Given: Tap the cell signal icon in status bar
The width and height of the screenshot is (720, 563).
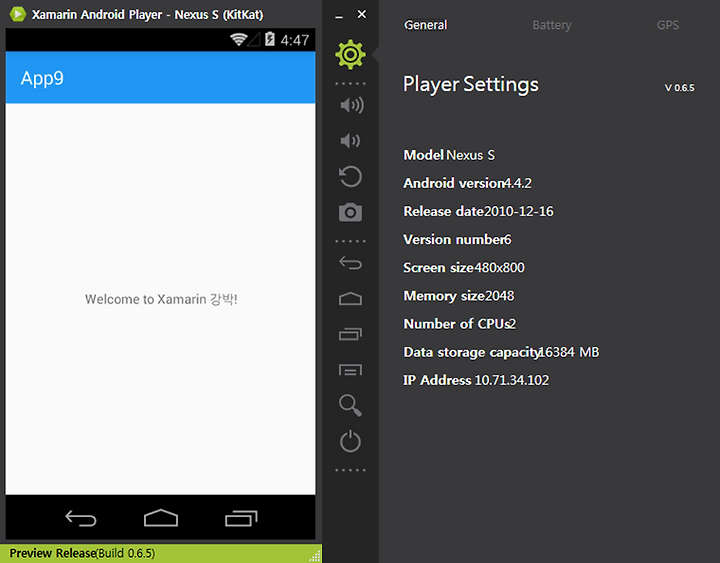Looking at the screenshot, I should pos(254,40).
